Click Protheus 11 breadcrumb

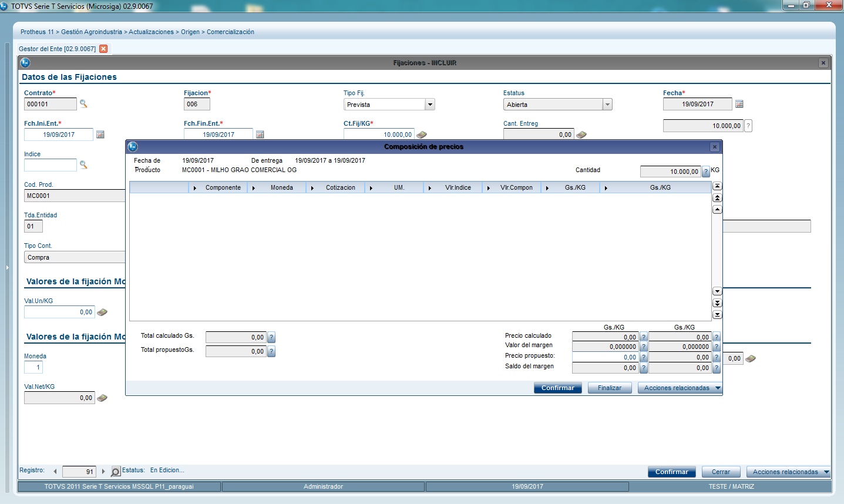tap(37, 32)
